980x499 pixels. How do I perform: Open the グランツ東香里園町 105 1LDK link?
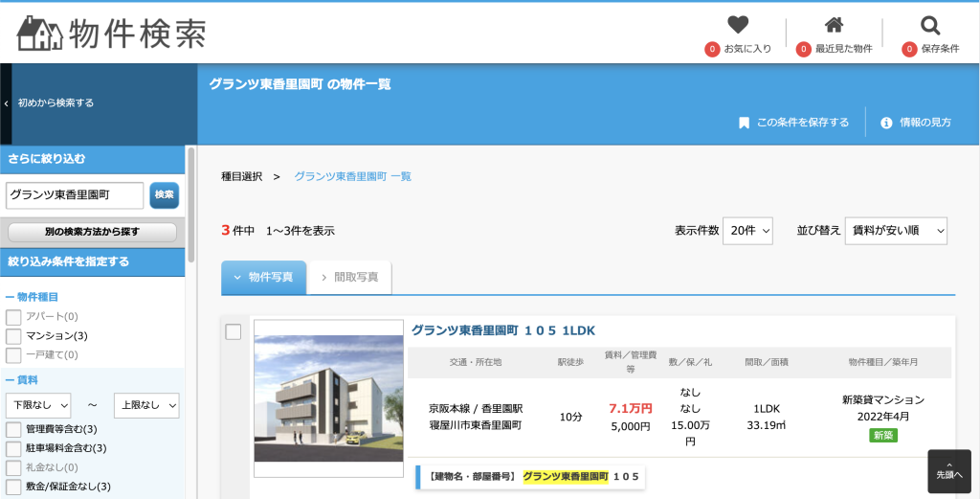[x=502, y=330]
